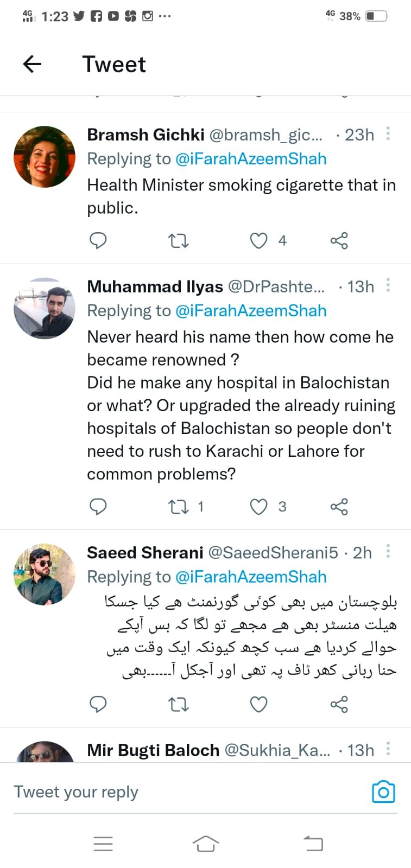
Task: Open the camera icon in the reply bar
Action: point(383,792)
